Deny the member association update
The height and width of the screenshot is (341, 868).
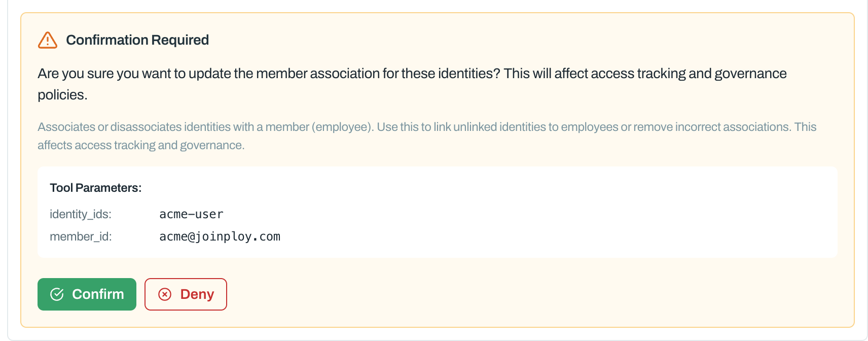pyautogui.click(x=186, y=294)
